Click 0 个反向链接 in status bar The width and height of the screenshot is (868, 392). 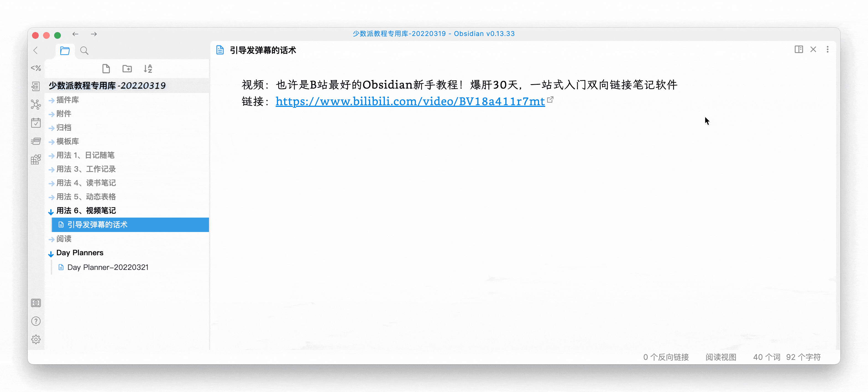point(666,357)
